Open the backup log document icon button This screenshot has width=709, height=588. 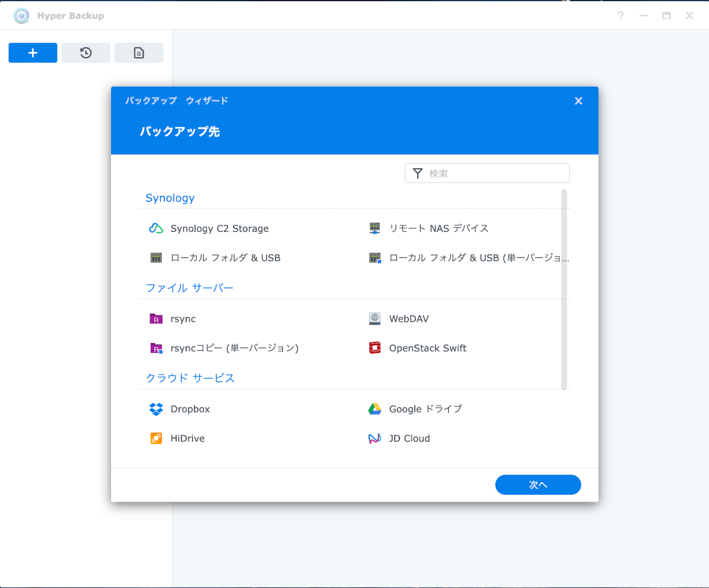[139, 53]
